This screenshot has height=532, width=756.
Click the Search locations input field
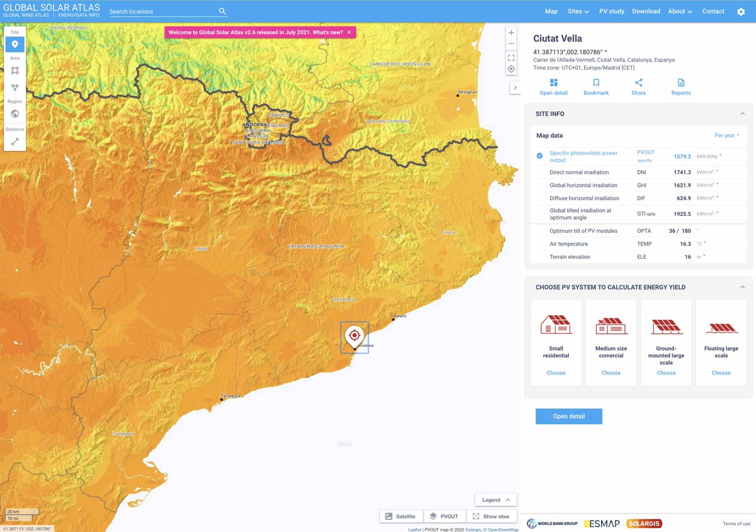[x=163, y=11]
